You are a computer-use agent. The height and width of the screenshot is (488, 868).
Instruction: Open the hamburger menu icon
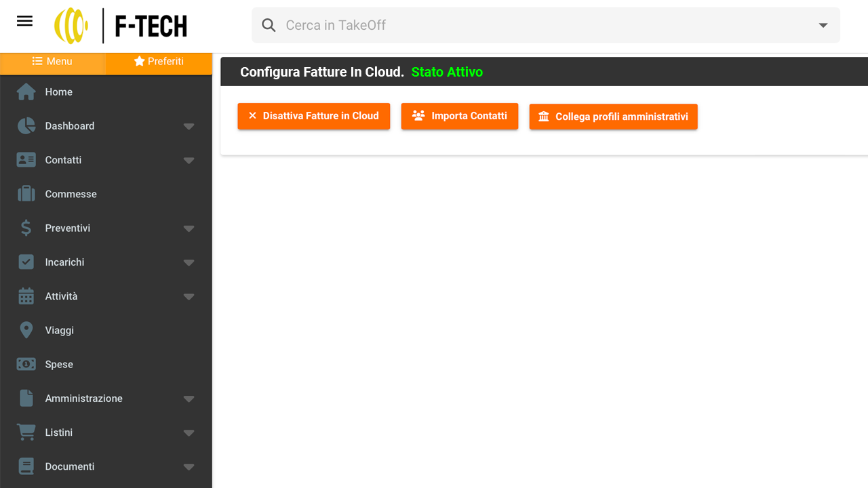click(24, 21)
